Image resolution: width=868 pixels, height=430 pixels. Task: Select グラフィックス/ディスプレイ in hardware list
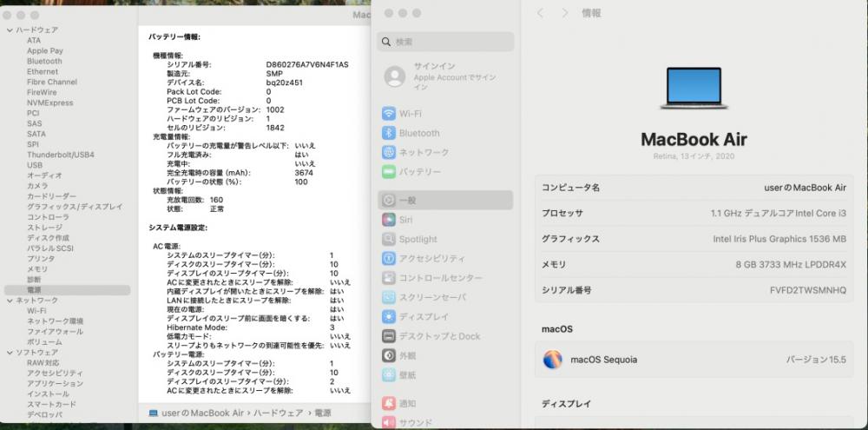click(x=75, y=207)
